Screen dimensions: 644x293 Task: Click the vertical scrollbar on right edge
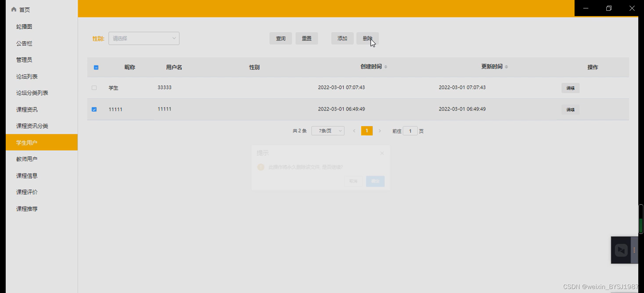641,219
